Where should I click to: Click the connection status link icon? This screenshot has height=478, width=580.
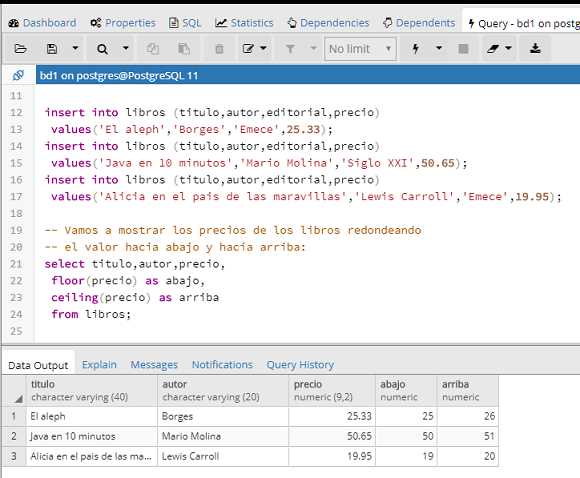[x=18, y=75]
